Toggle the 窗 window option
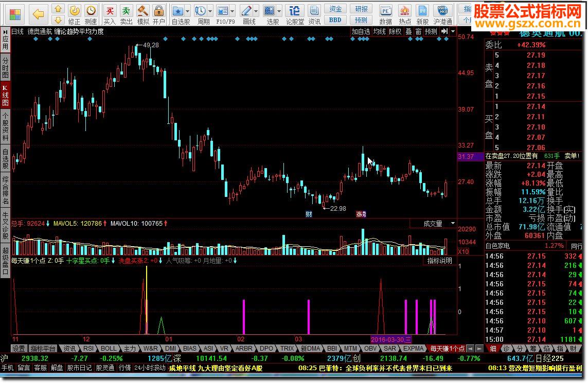 click(418, 31)
